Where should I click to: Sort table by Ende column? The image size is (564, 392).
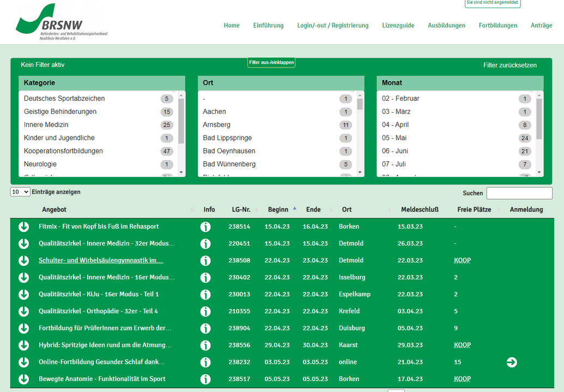(313, 210)
